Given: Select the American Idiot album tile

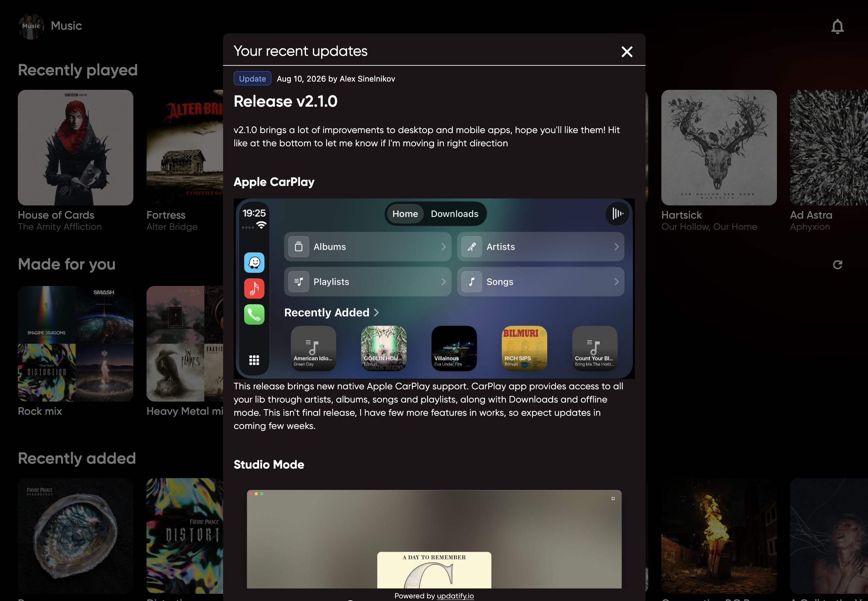Looking at the screenshot, I should click(x=314, y=348).
